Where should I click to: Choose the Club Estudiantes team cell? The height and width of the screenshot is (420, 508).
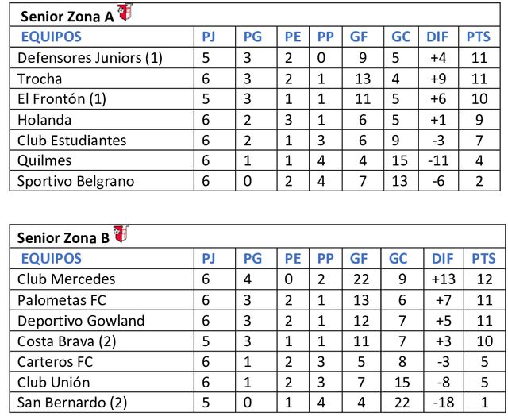pyautogui.click(x=72, y=141)
